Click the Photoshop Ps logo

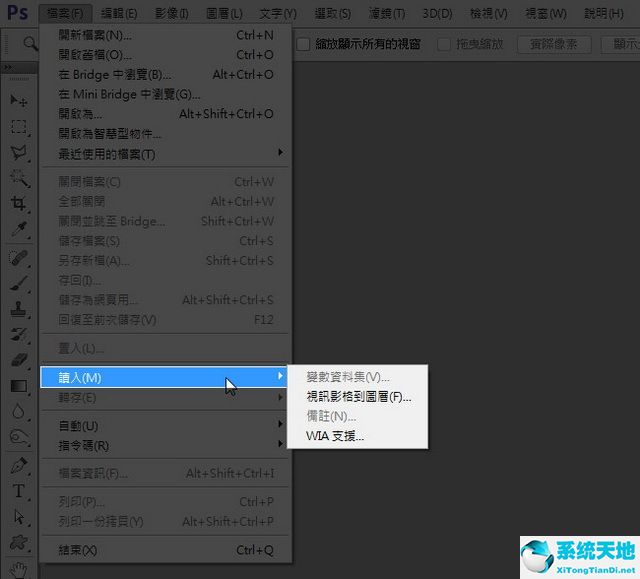[18, 13]
